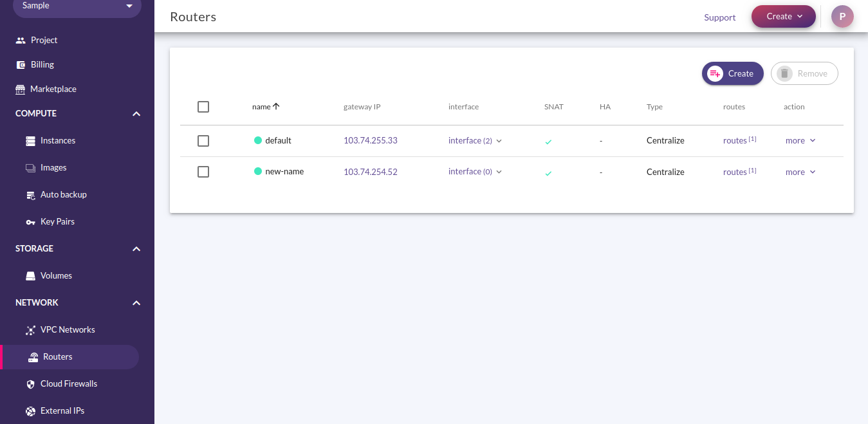Screen dimensions: 868x424
Task: Open Images in sidebar
Action: pyautogui.click(x=53, y=167)
